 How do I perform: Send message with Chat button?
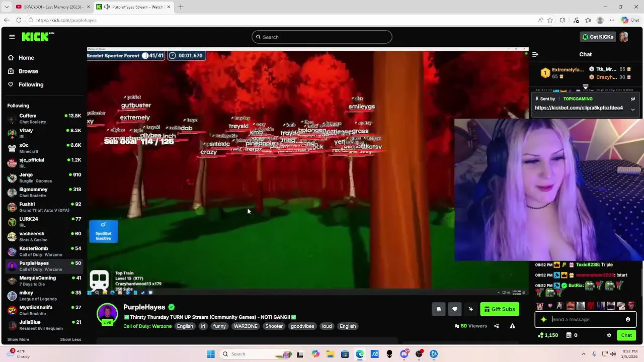pyautogui.click(x=626, y=335)
